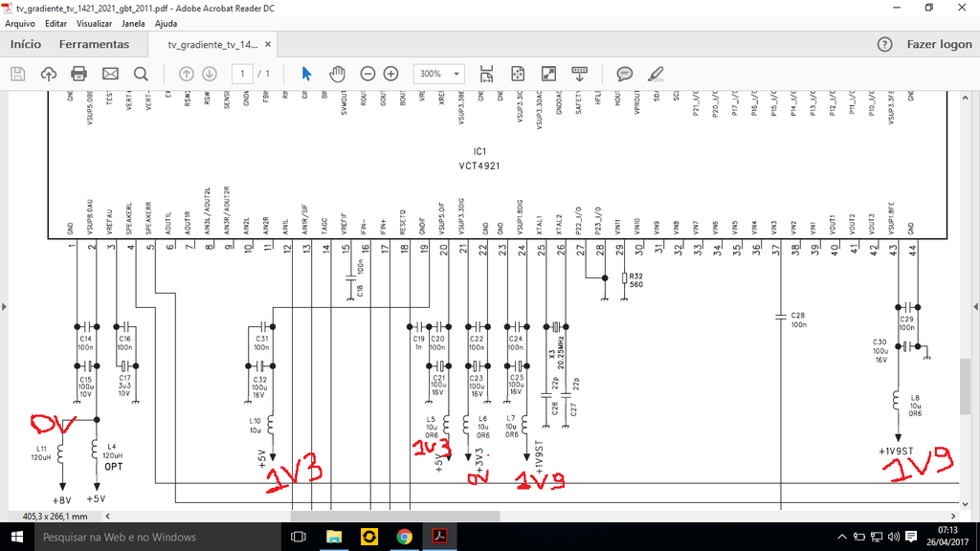Enter full screen read mode icon
This screenshot has height=551, width=980.
click(x=548, y=74)
